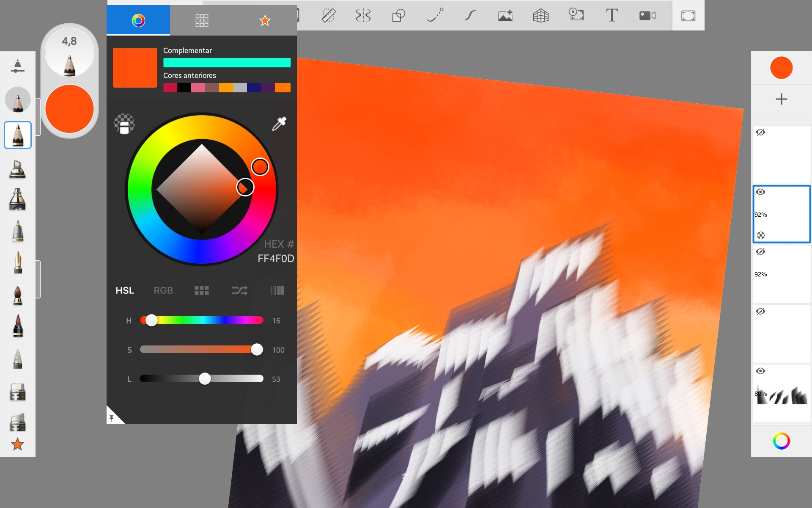Image resolution: width=812 pixels, height=508 pixels.
Task: Open the Text tool
Action: point(612,16)
